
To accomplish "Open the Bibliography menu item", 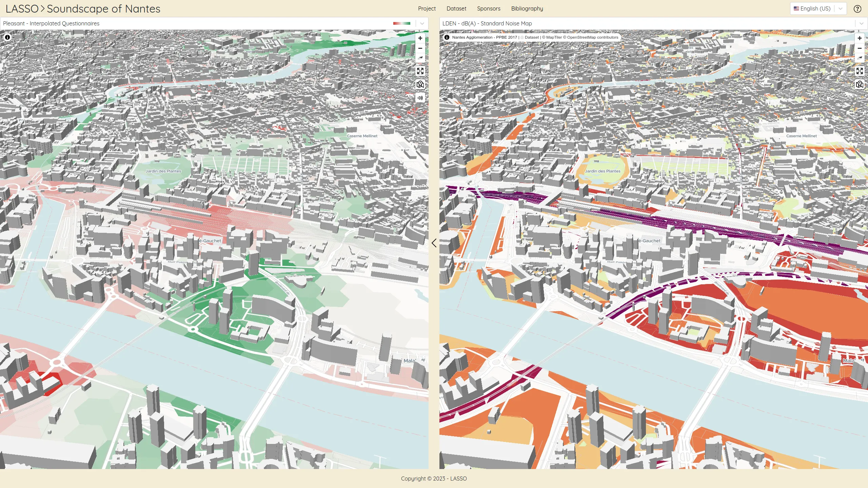I will (527, 9).
